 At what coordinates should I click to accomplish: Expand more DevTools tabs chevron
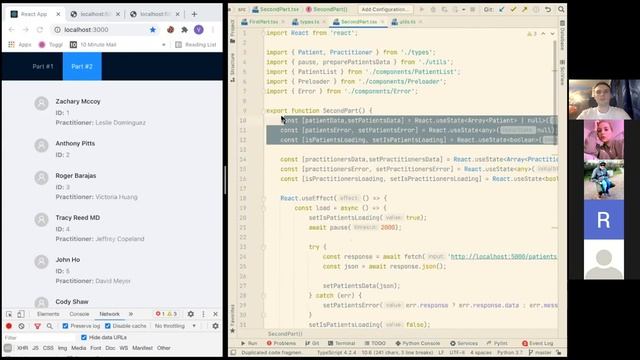(131, 314)
